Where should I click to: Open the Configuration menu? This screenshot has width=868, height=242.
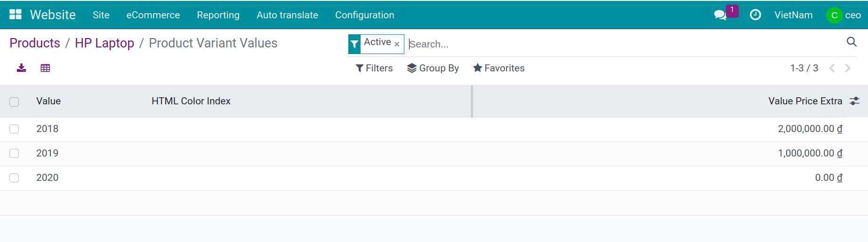364,15
